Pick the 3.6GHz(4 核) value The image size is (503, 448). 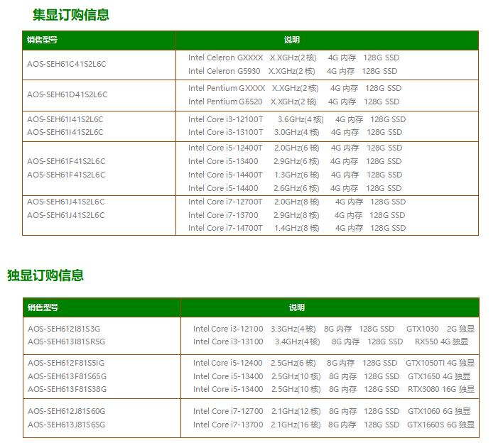click(x=301, y=119)
